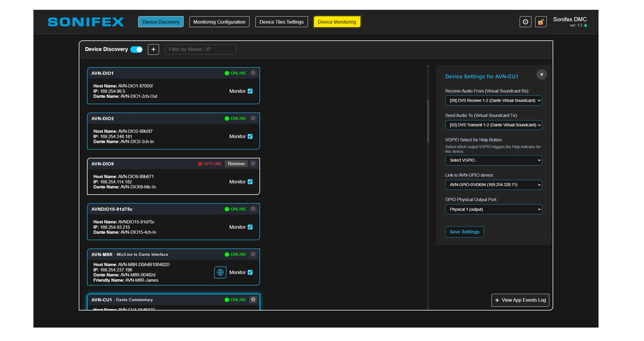The height and width of the screenshot is (341, 644).
Task: Open the Select VGPIO dropdown
Action: click(x=494, y=160)
